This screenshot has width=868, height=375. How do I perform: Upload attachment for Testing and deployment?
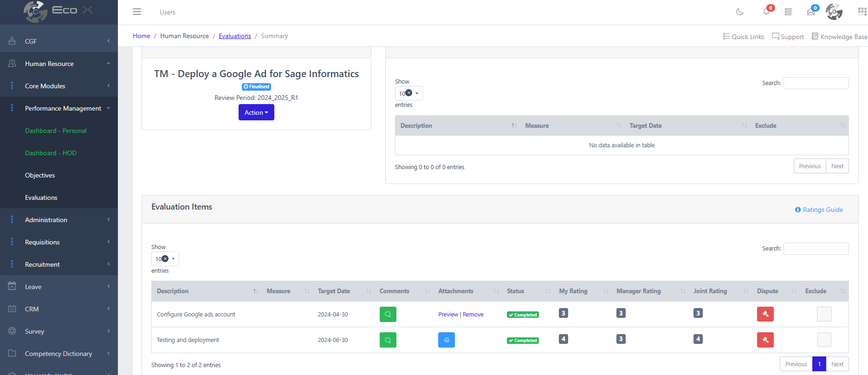[447, 340]
